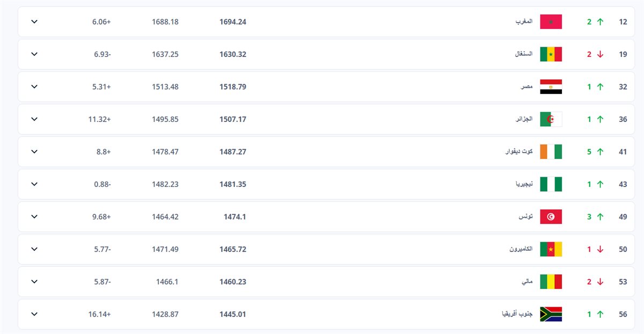Click the Mali flag icon
The width and height of the screenshot is (644, 334).
pyautogui.click(x=551, y=282)
